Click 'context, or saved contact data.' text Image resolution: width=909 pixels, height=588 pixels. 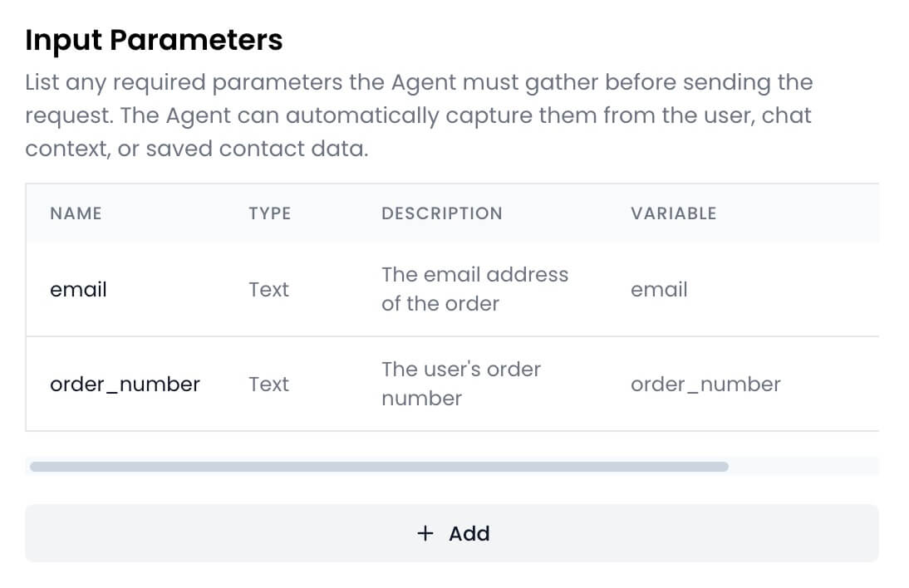point(196,149)
